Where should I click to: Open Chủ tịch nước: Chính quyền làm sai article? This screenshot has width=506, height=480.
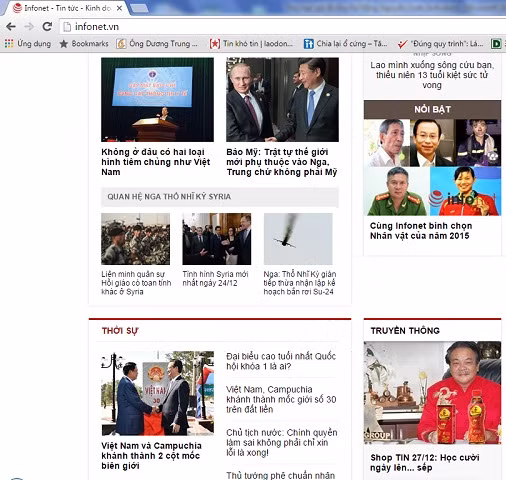tap(282, 443)
